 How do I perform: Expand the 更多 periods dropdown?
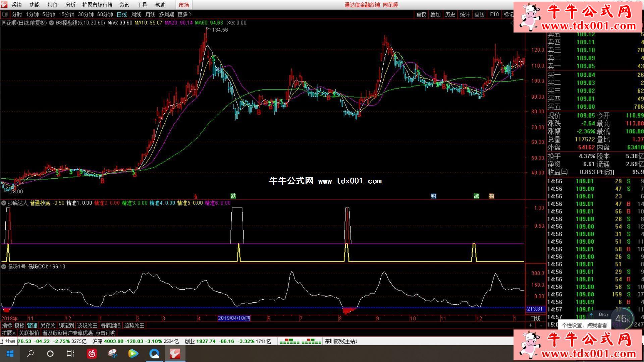pyautogui.click(x=184, y=14)
